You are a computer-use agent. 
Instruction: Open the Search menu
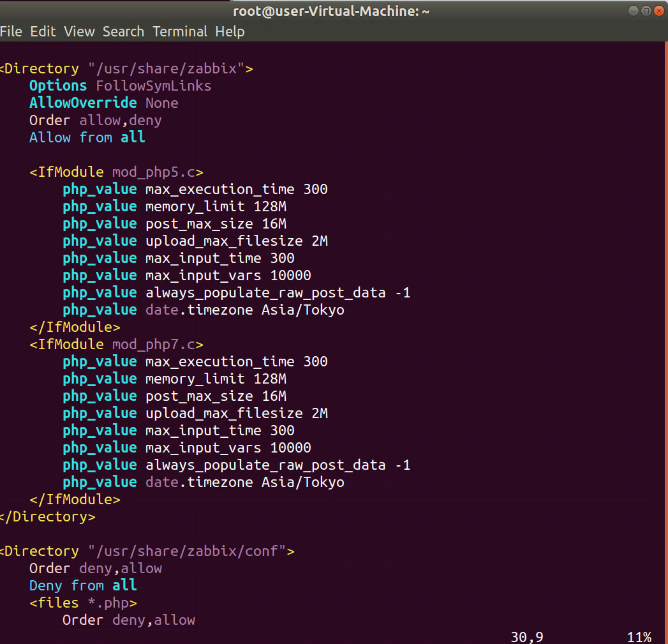(123, 31)
